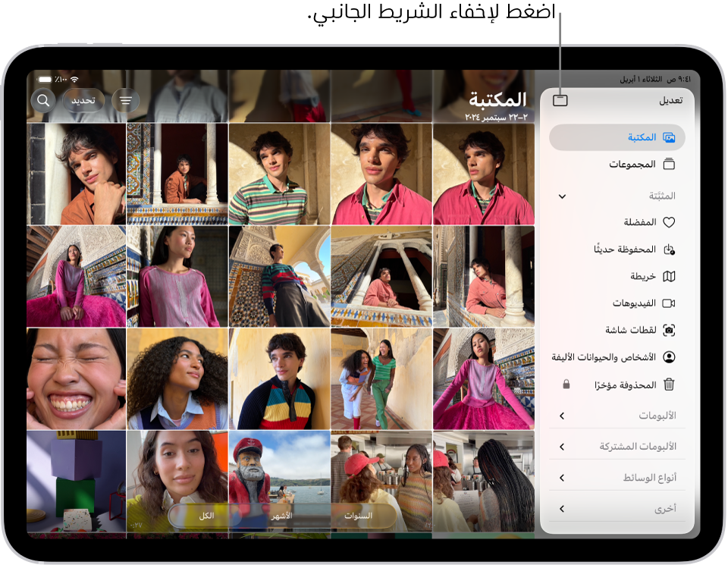
Task: Tap the المجموعات collections stack icon
Action: pos(669,164)
